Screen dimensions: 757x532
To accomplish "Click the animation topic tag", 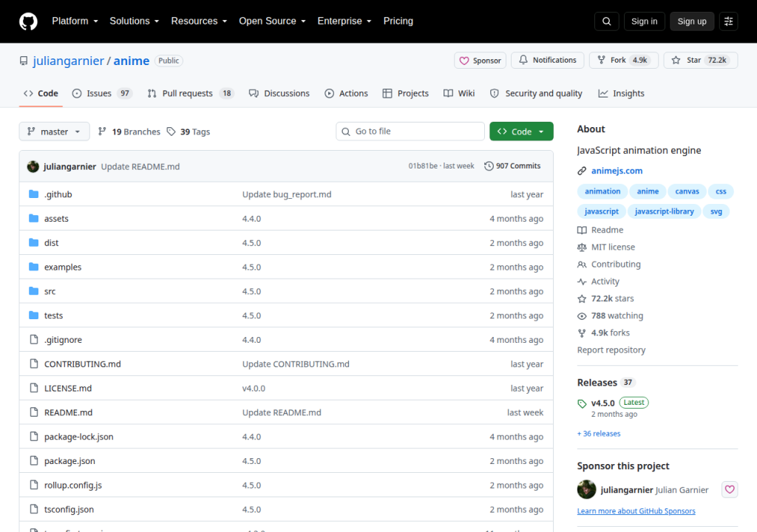I will pos(602,191).
